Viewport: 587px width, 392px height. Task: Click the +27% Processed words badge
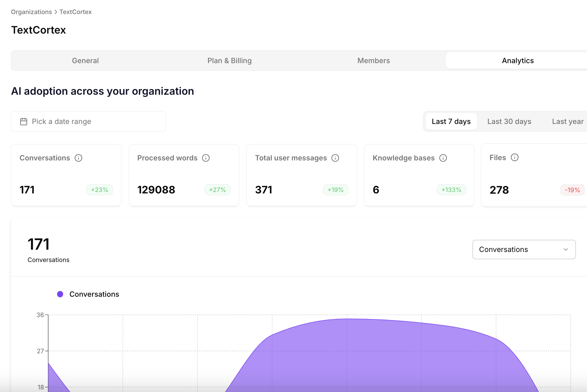(x=217, y=190)
